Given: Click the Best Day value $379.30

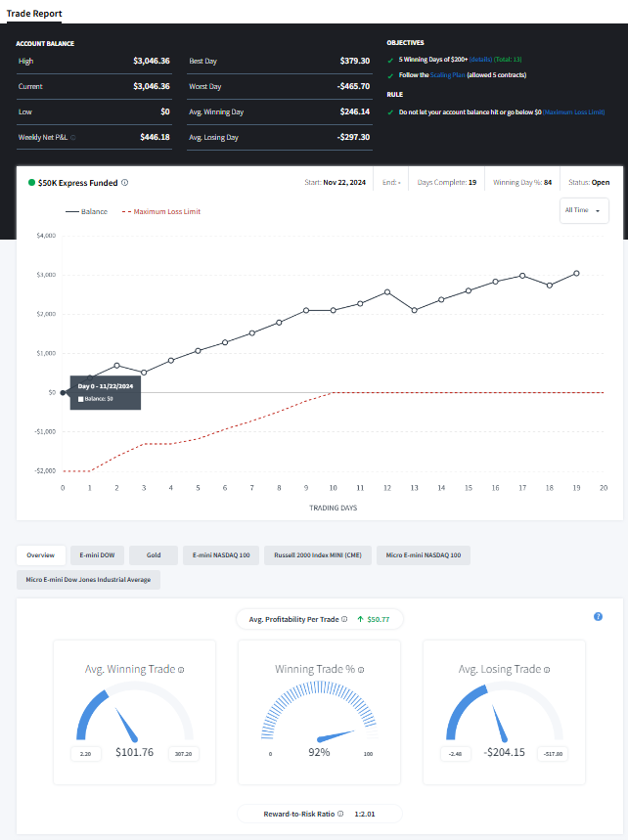Looking at the screenshot, I should (355, 61).
